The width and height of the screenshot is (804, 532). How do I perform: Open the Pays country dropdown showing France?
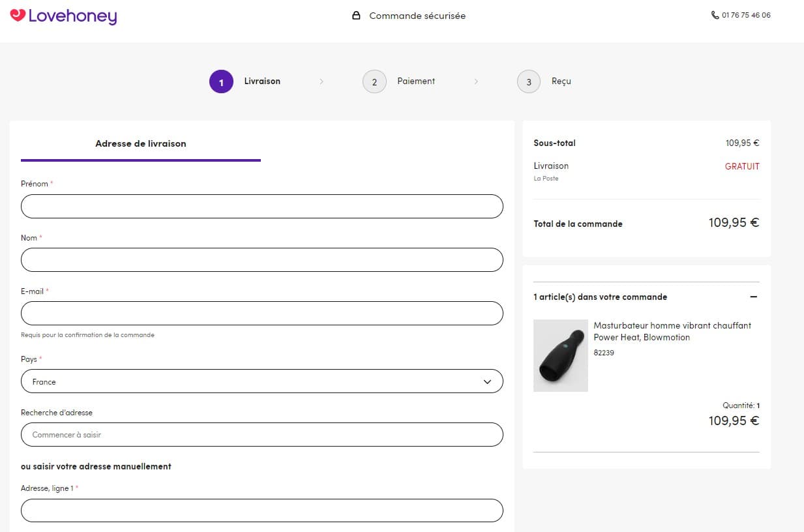click(x=261, y=381)
